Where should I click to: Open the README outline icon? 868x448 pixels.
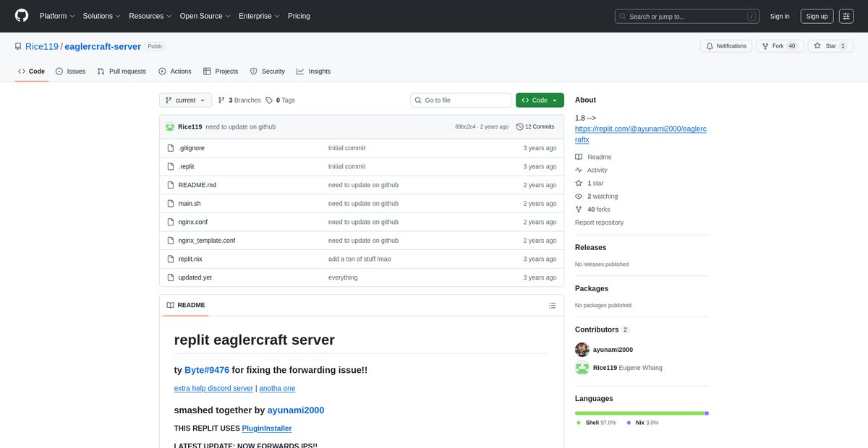click(552, 306)
